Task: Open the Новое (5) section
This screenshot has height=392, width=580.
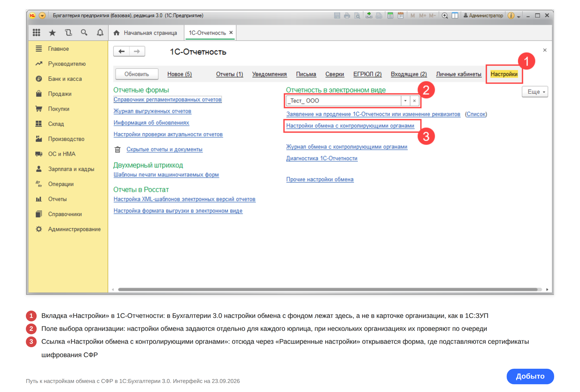Action: [x=179, y=74]
